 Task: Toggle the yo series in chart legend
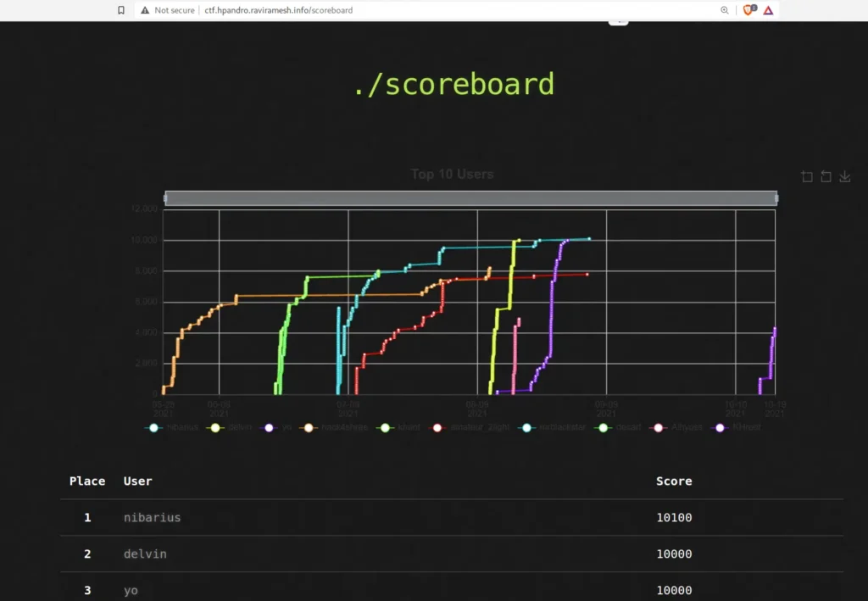275,427
